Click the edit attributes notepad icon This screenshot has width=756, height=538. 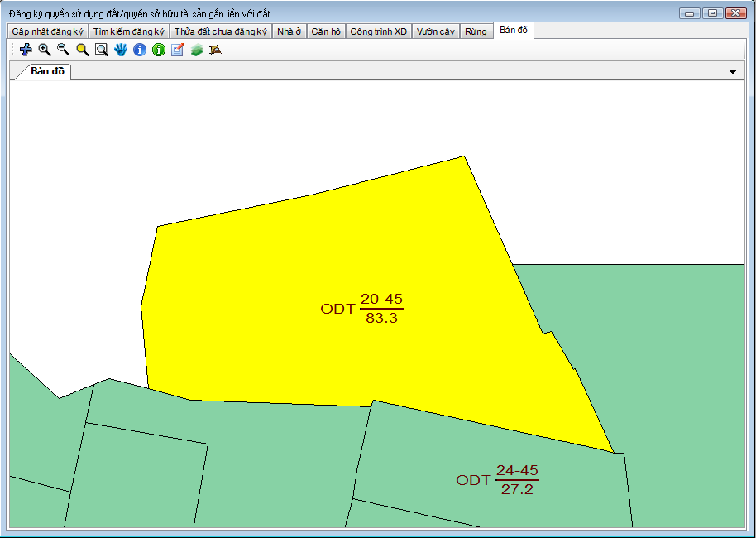[x=177, y=50]
